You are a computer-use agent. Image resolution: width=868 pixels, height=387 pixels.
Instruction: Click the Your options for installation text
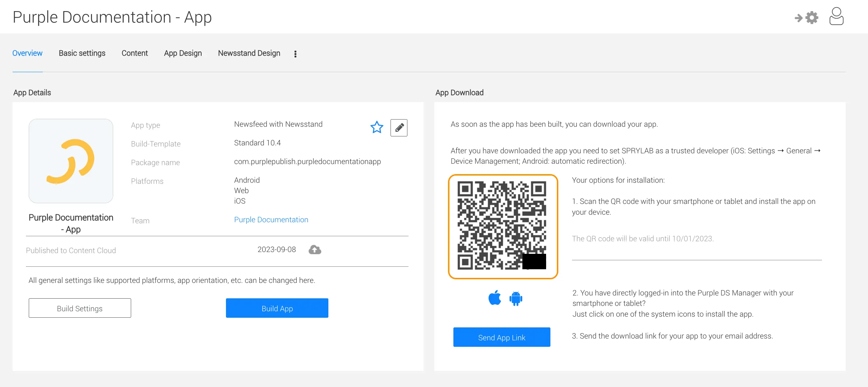[x=618, y=180]
